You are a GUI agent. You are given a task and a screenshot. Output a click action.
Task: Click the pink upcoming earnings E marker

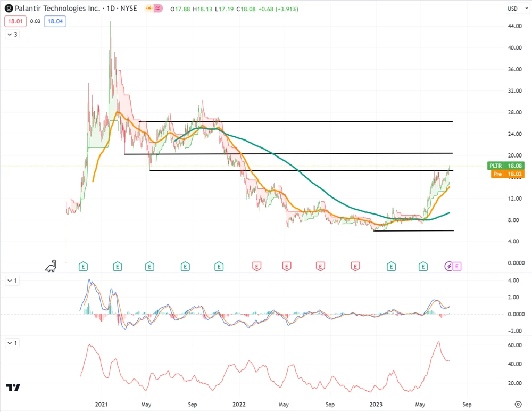tap(458, 266)
